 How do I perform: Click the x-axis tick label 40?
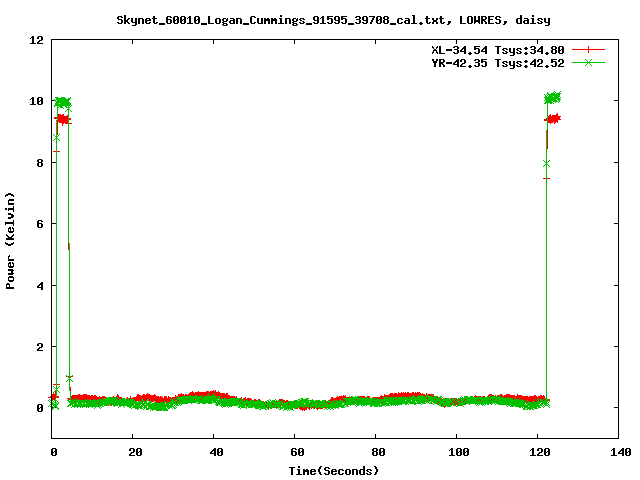[x=216, y=452]
